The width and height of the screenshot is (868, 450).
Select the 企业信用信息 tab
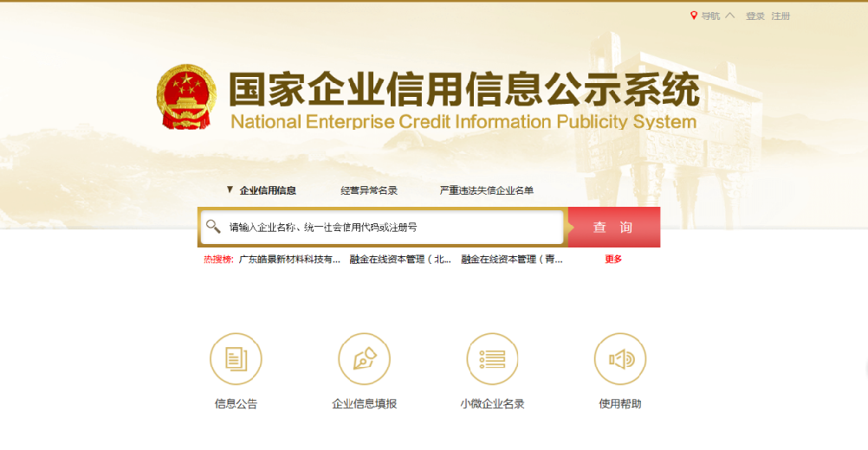click(x=267, y=190)
